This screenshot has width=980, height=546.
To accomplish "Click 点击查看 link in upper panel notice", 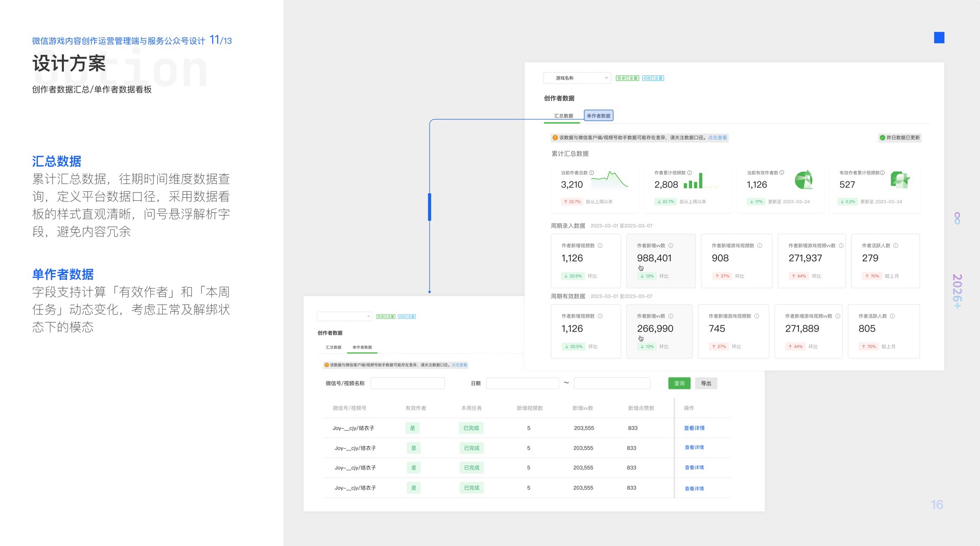I will pyautogui.click(x=717, y=137).
